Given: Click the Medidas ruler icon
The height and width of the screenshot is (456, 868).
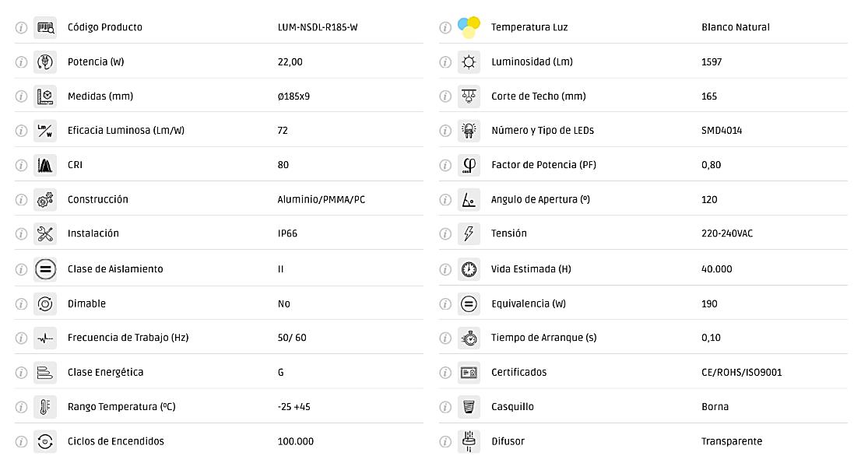Looking at the screenshot, I should (x=45, y=96).
